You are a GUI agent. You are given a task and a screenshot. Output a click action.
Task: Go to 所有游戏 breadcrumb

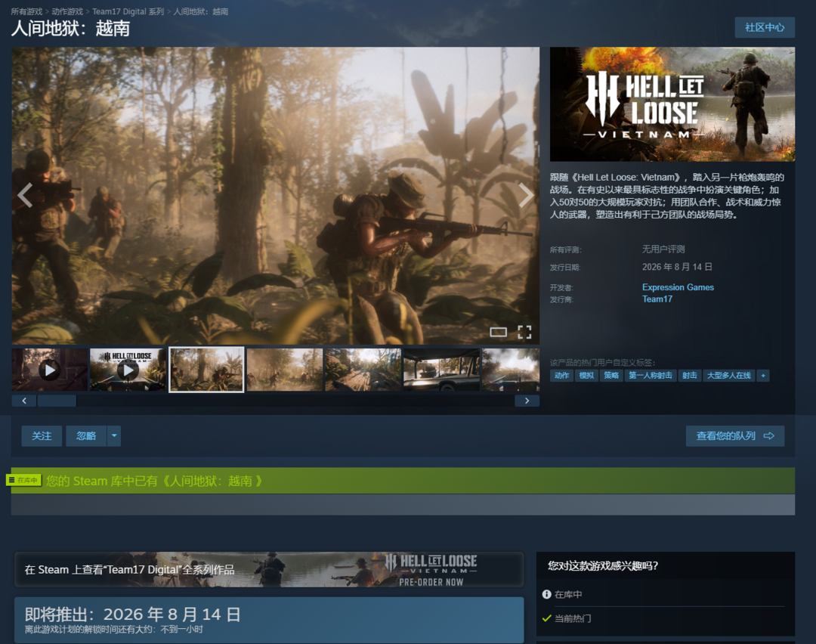(x=26, y=11)
